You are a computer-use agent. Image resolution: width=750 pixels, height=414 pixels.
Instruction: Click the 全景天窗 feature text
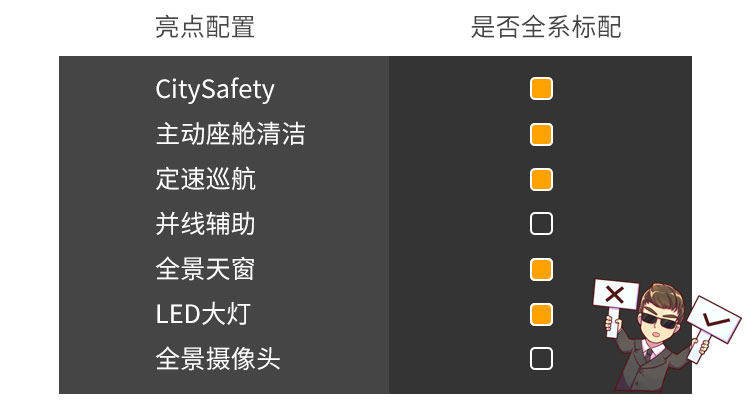[205, 269]
